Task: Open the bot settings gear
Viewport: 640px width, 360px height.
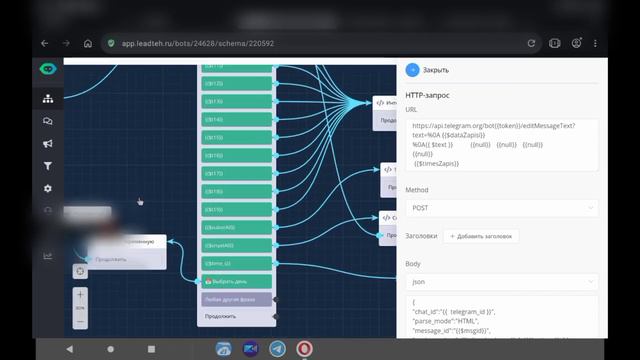Action: (48, 189)
